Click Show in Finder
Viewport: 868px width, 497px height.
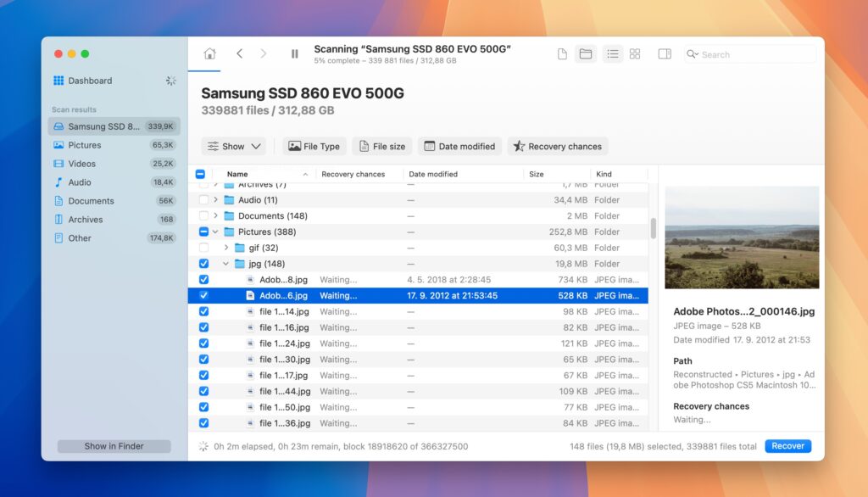click(114, 445)
